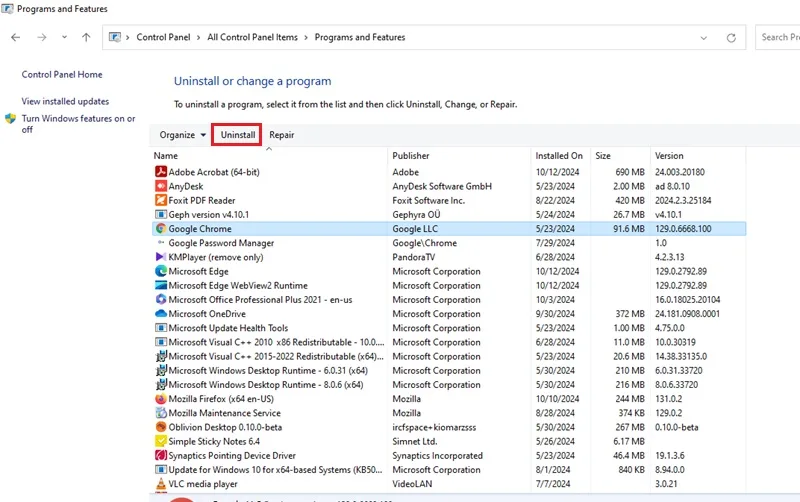Click the Microsoft Update Health Tools icon
Viewport: 800px width, 502px height.
tap(161, 328)
